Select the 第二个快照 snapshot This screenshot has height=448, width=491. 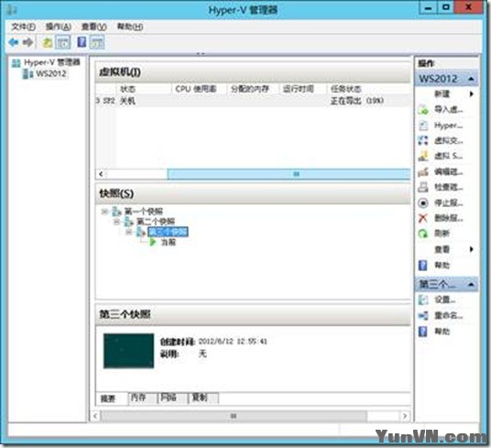156,222
